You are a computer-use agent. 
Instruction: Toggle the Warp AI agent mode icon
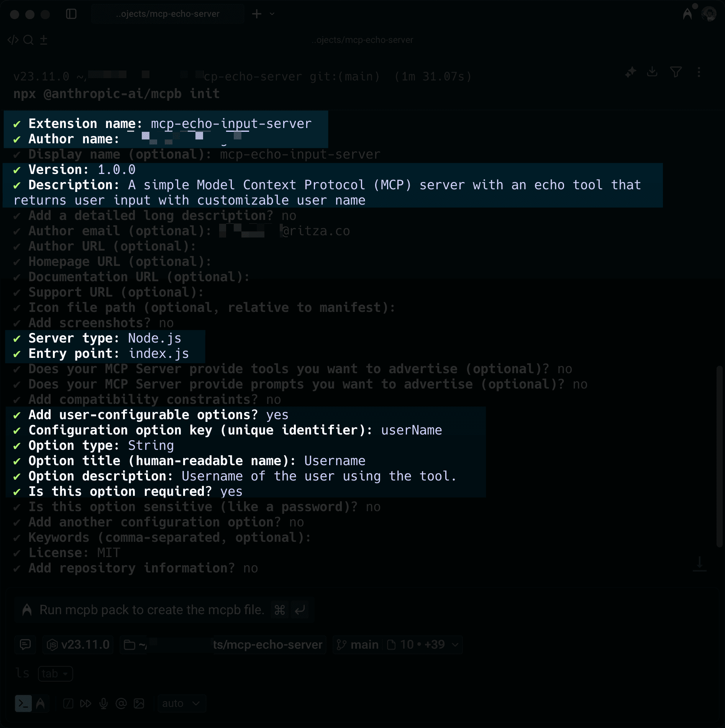click(x=40, y=703)
